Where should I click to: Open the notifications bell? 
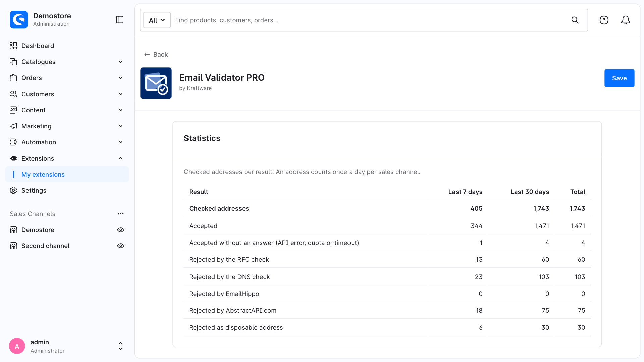(x=626, y=20)
